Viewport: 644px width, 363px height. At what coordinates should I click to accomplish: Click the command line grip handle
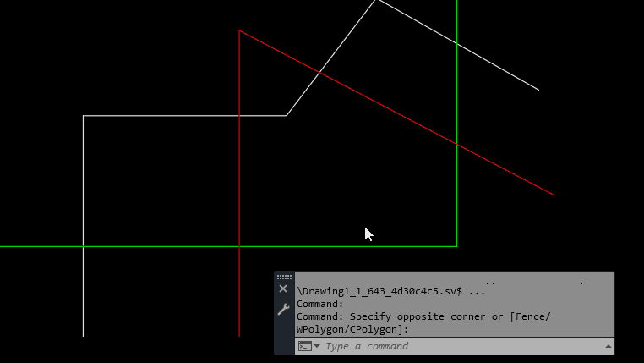coord(284,277)
